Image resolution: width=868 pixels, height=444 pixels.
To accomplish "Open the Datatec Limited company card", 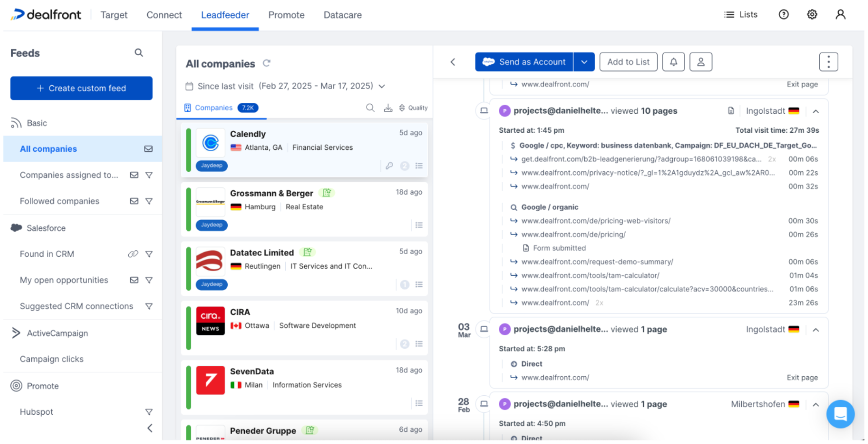I will (x=304, y=268).
